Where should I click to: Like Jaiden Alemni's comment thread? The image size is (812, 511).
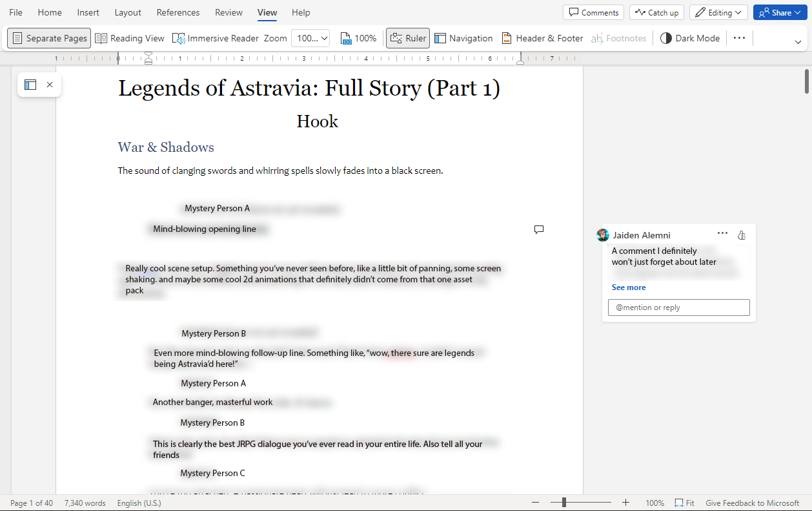pos(742,235)
